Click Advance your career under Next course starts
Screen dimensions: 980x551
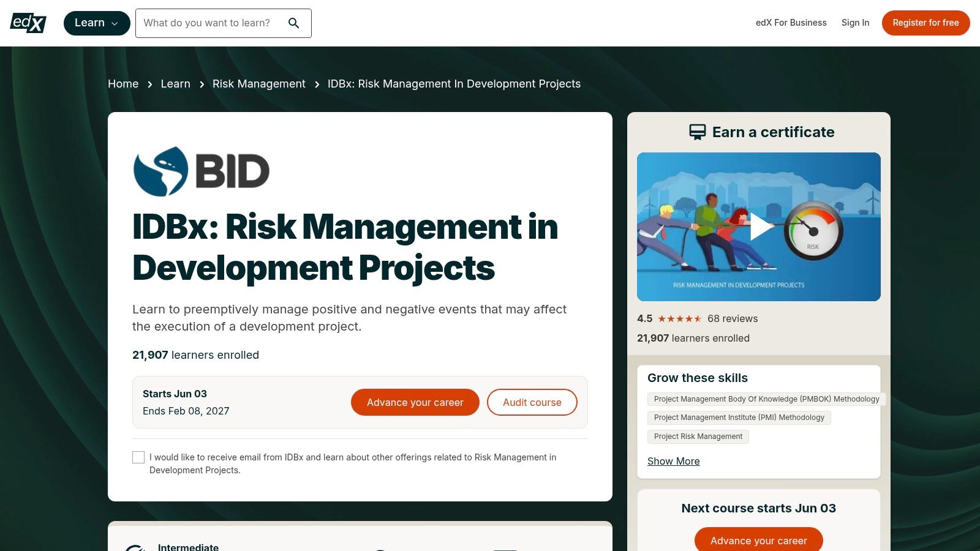pyautogui.click(x=758, y=540)
